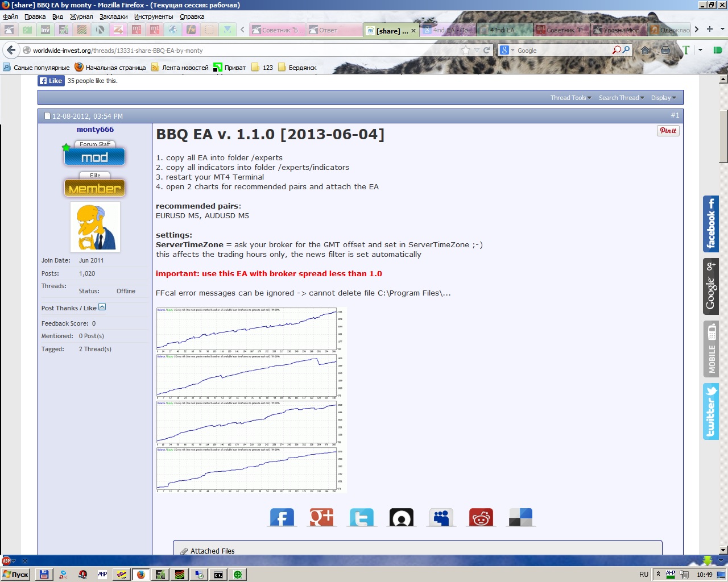728x582 pixels.
Task: Share the post on MySpace icon
Action: tap(441, 518)
